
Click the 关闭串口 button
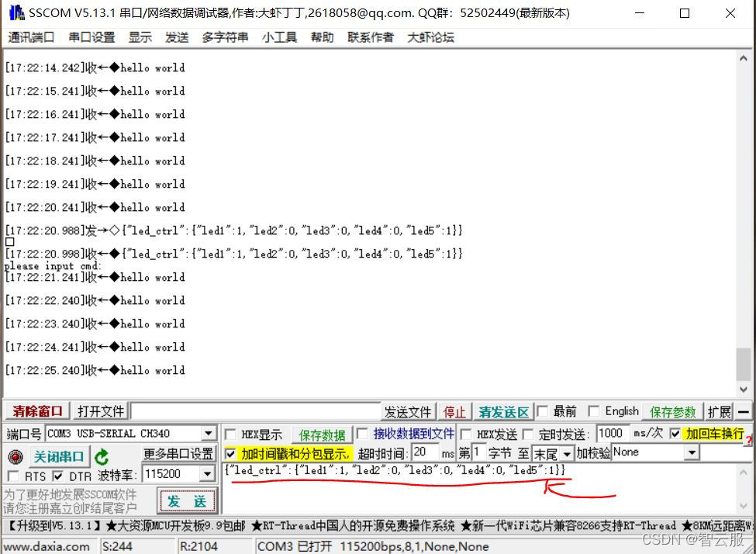click(59, 456)
